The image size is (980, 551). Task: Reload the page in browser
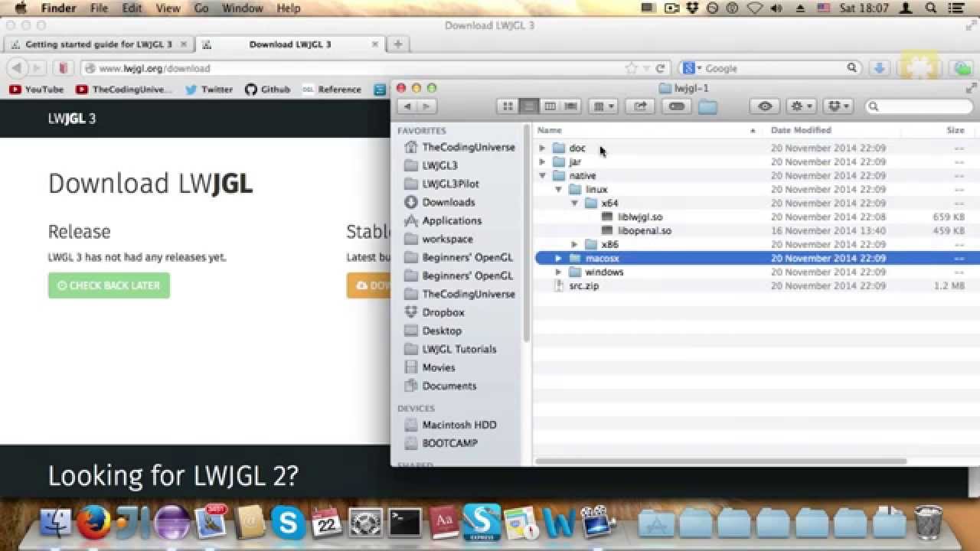pos(660,68)
